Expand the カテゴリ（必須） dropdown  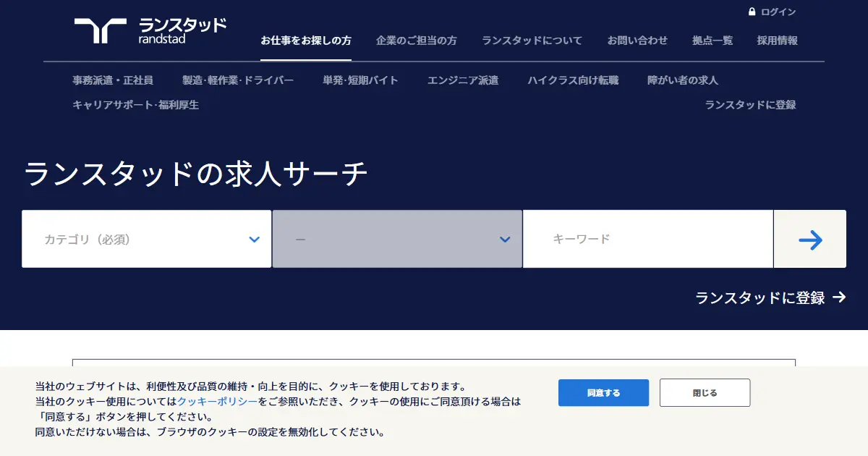147,239
